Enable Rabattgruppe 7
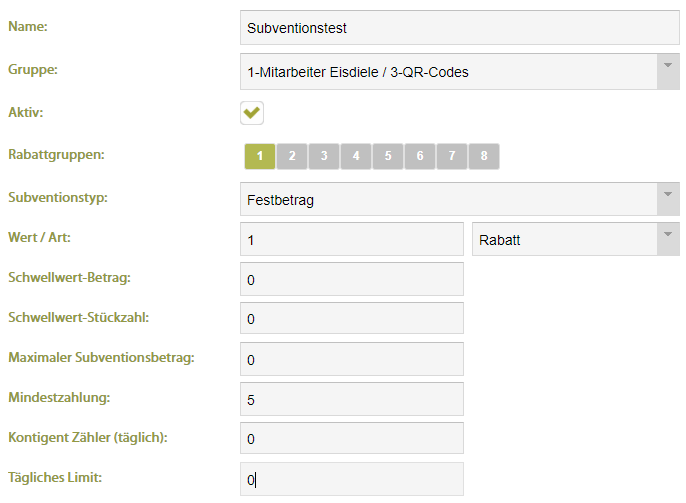The height and width of the screenshot is (503, 686). tap(452, 156)
